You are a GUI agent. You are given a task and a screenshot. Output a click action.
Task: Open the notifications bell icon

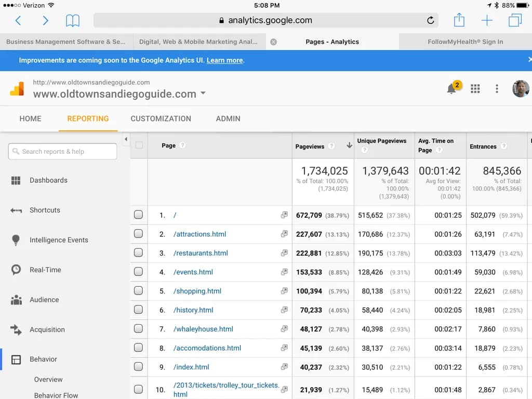click(x=451, y=88)
